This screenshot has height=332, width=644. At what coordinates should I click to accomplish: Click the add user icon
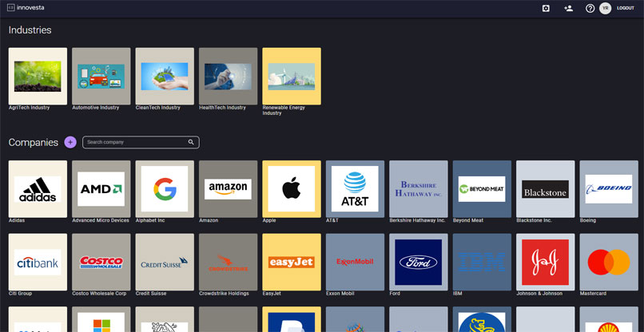[568, 8]
